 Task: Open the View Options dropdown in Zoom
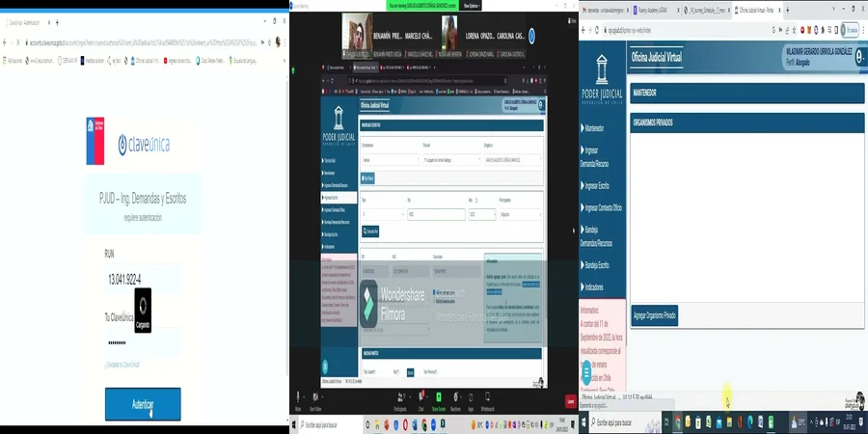pos(472,5)
